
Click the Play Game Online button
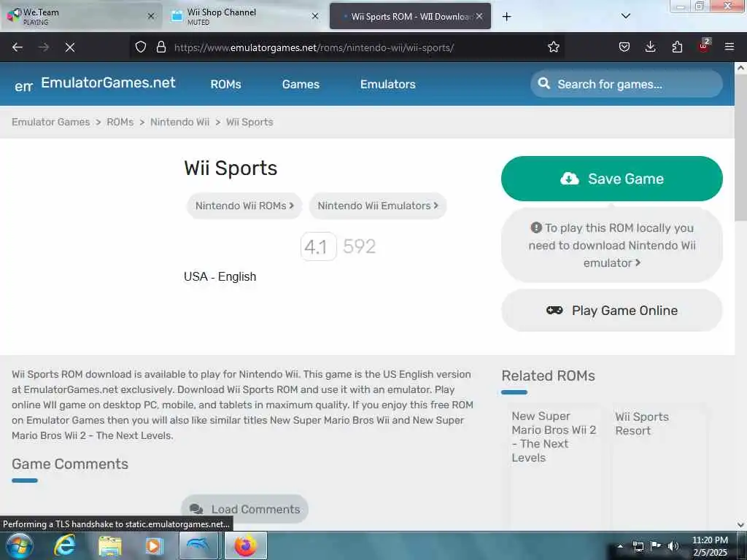coord(612,311)
